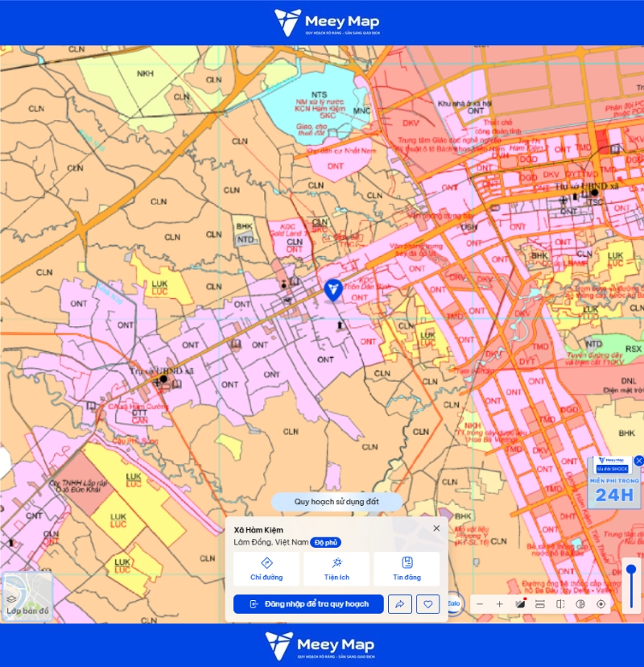Click the Xã Hàm Kiệm title text
The width and height of the screenshot is (644, 667).
(258, 530)
